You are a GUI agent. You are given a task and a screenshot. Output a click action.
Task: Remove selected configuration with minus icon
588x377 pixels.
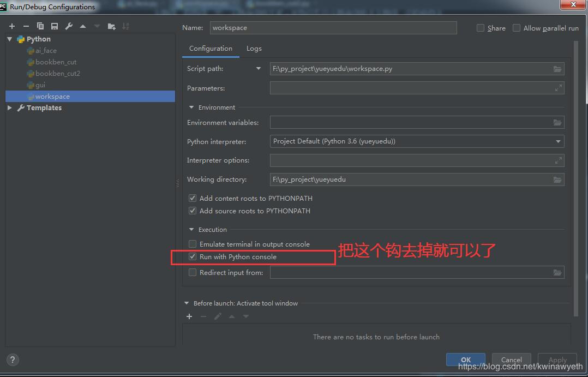point(26,26)
